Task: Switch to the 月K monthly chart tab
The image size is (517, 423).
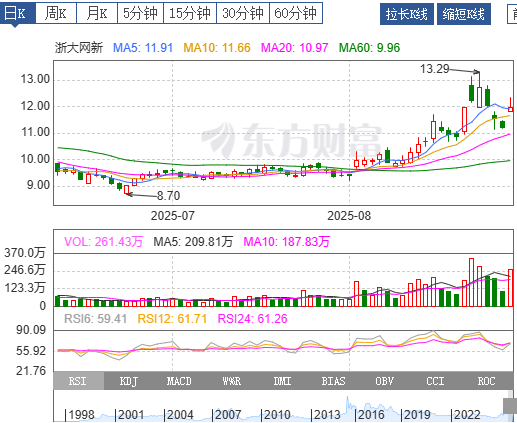Action: click(97, 13)
